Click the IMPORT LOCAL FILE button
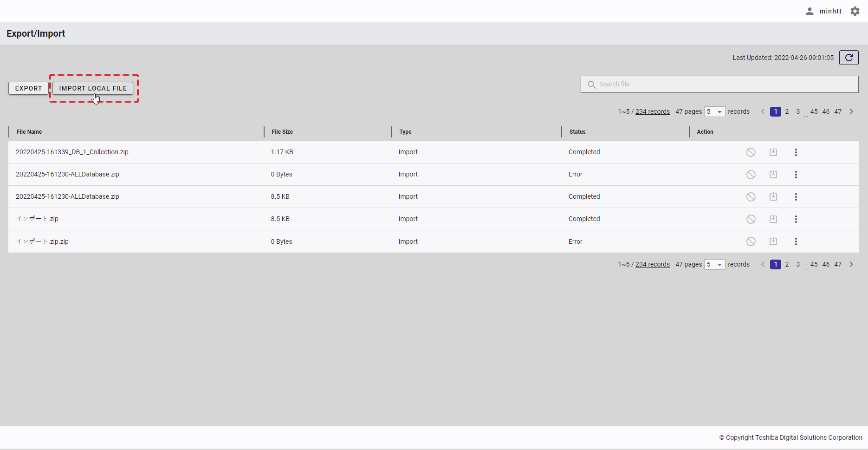This screenshot has height=450, width=868. (93, 88)
